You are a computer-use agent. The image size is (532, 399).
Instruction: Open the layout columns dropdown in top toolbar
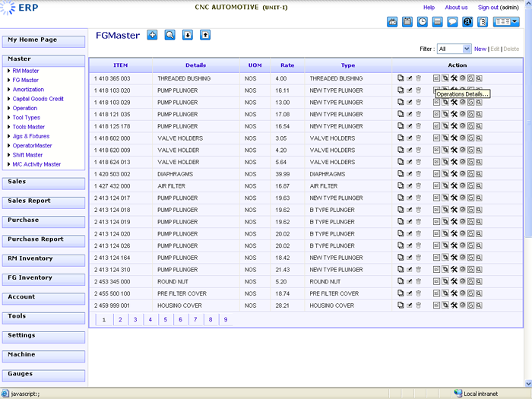[x=506, y=22]
